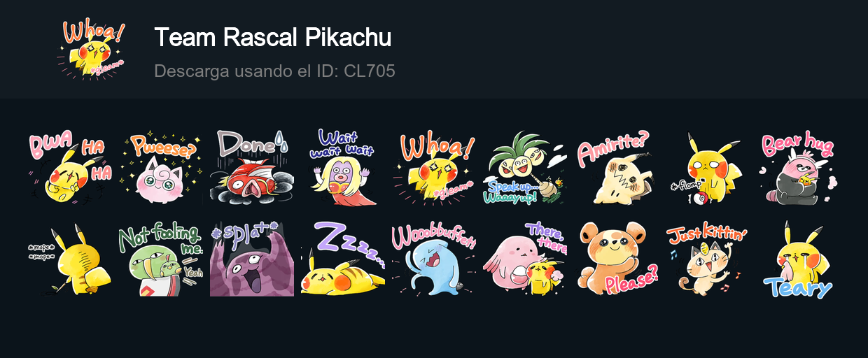Pick the 'Just Kittin'' Meowth sticker

pos(707,259)
